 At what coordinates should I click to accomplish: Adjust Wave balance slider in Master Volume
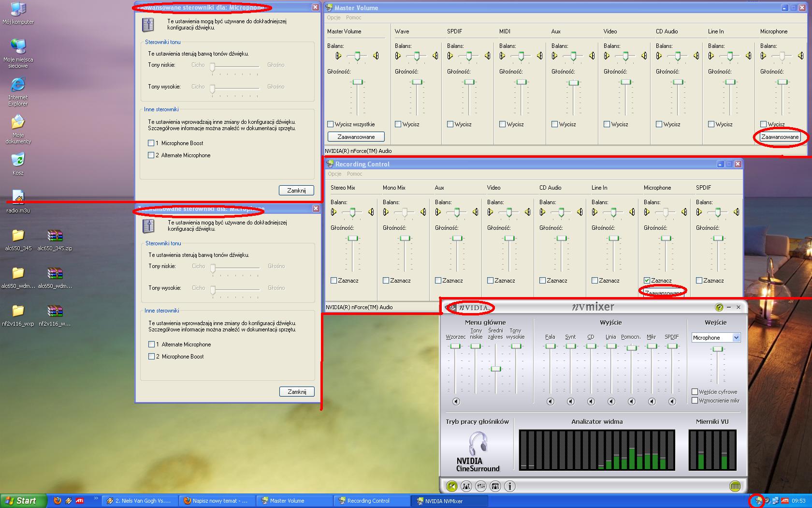coord(416,56)
